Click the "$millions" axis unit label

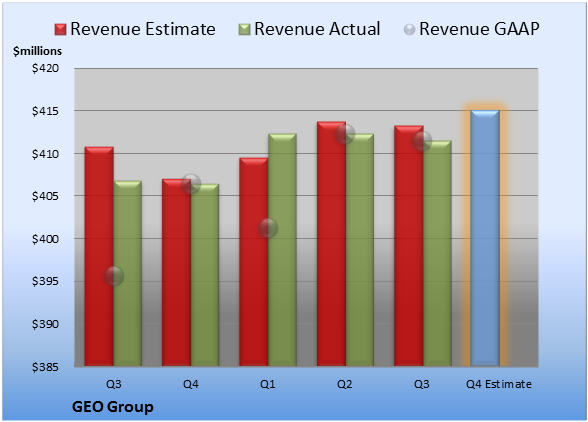pos(38,51)
